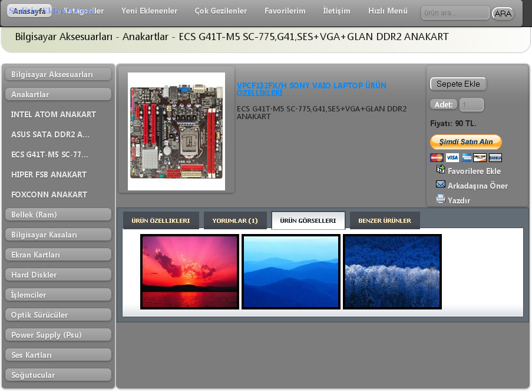This screenshot has height=392, width=532.
Task: Click the 'Fiyatı: 90 TL.' price text
Action: pos(453,124)
